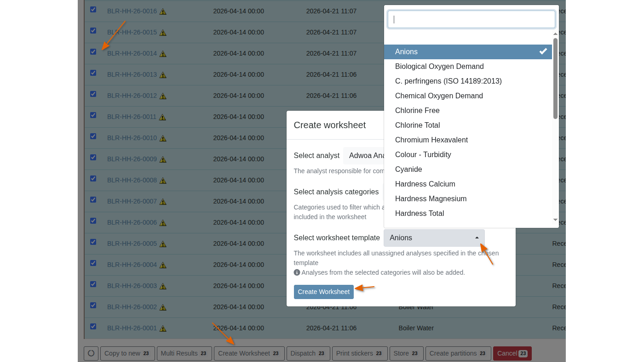644x362 pixels.
Task: Click warning icon beside BLR-HH-26-0004
Action: point(163,265)
